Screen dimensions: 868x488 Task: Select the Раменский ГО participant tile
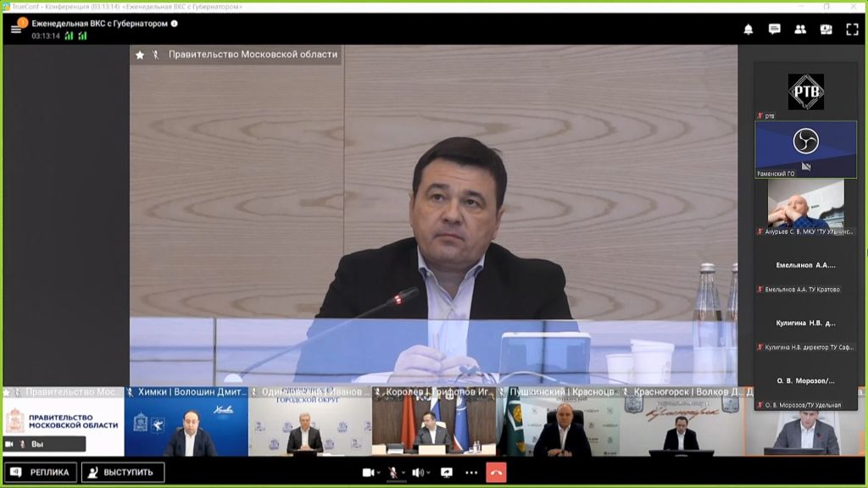click(806, 149)
